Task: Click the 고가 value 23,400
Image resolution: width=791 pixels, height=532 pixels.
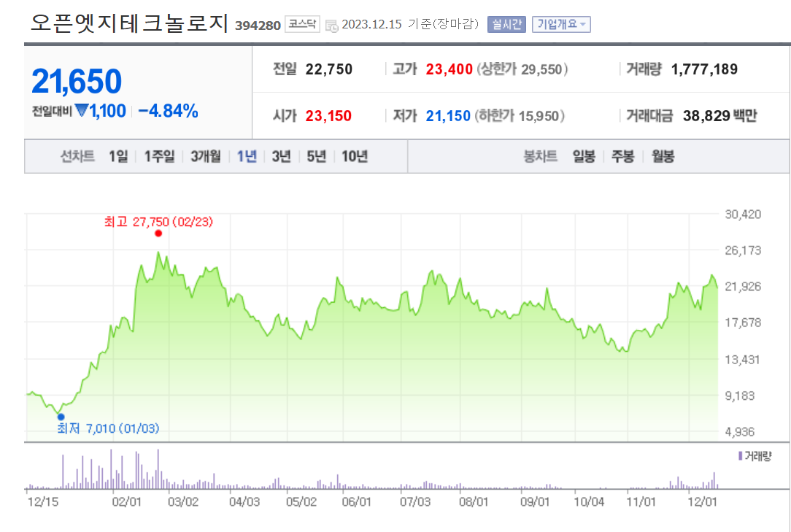Action: 449,69
